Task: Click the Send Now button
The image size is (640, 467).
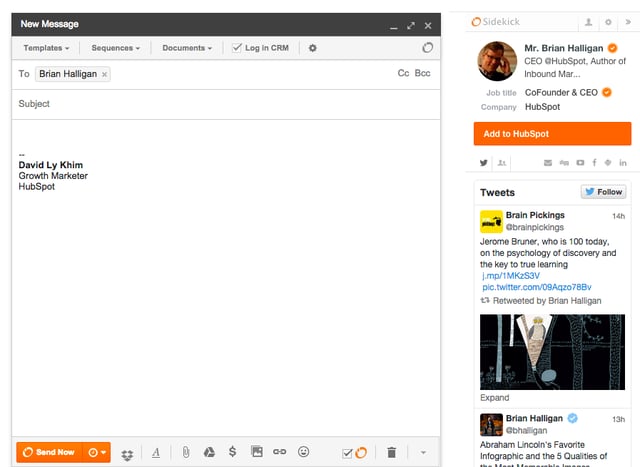Action: tap(49, 452)
